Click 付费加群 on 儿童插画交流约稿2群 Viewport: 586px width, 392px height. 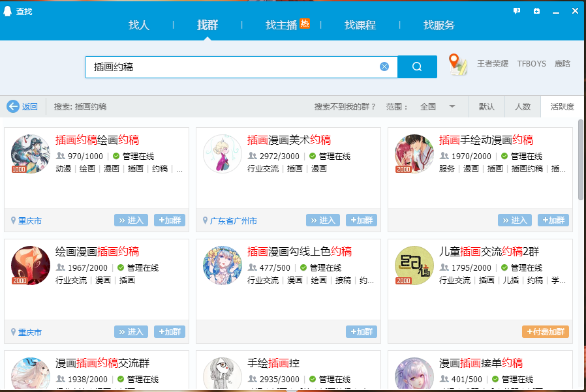(546, 331)
